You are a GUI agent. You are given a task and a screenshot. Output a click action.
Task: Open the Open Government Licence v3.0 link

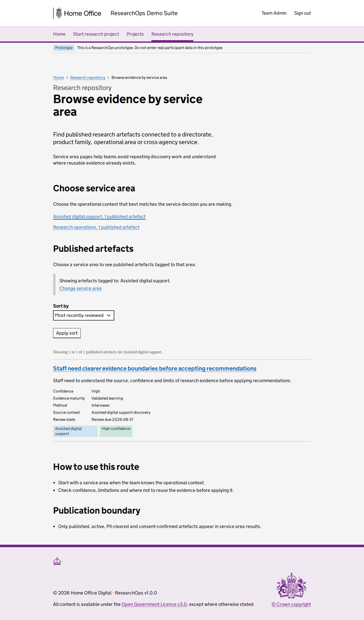tap(154, 604)
